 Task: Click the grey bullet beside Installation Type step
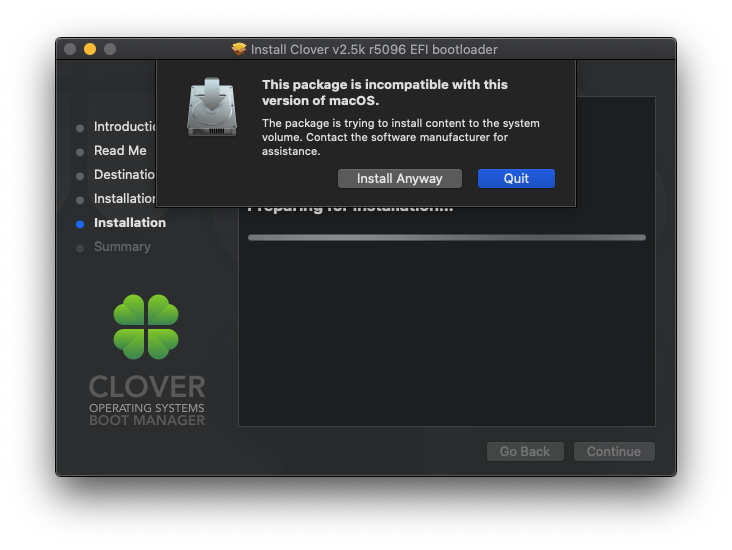click(x=80, y=200)
